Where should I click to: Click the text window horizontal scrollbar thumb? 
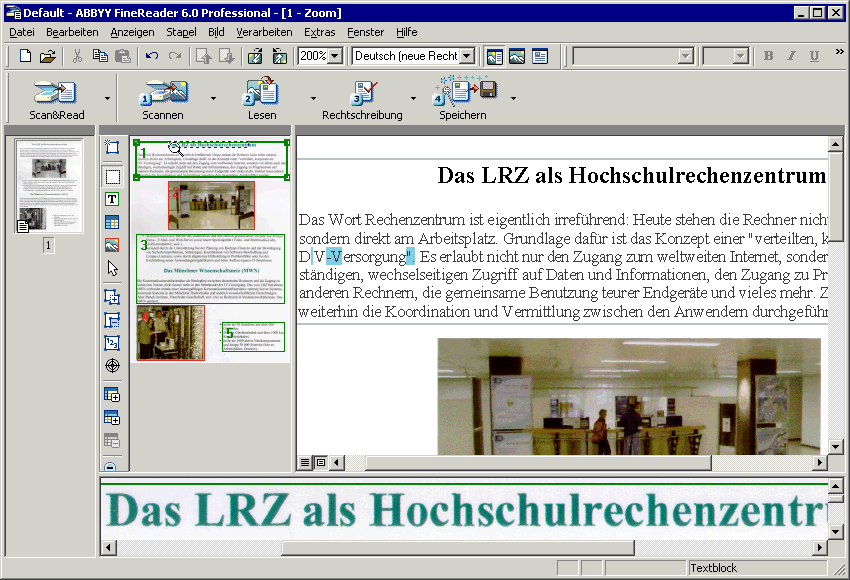pyautogui.click(x=538, y=462)
